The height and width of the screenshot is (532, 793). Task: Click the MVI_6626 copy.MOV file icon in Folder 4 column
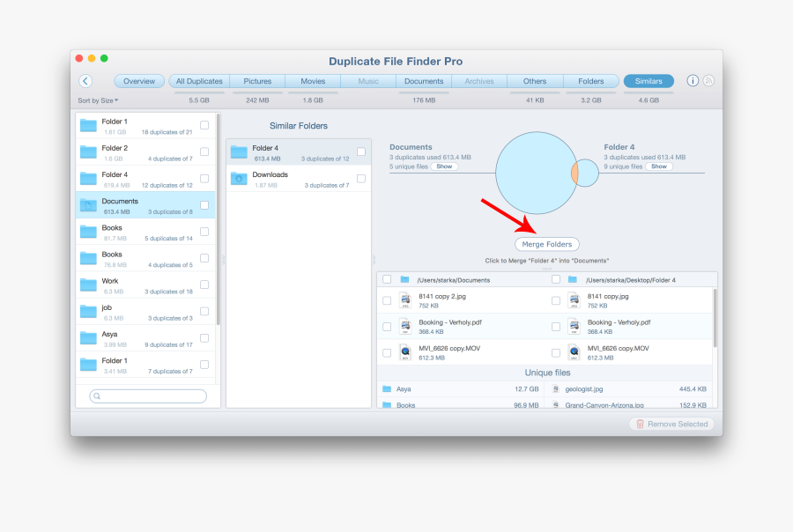pyautogui.click(x=574, y=352)
